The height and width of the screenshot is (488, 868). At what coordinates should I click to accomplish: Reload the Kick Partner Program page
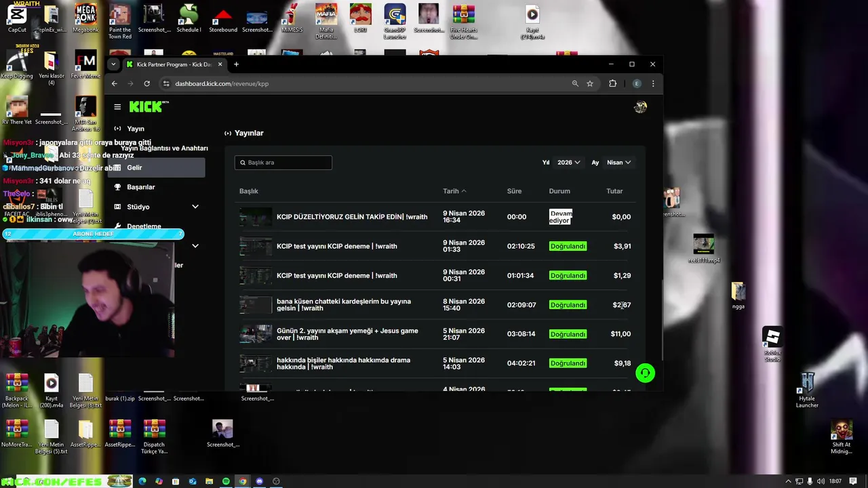[146, 83]
